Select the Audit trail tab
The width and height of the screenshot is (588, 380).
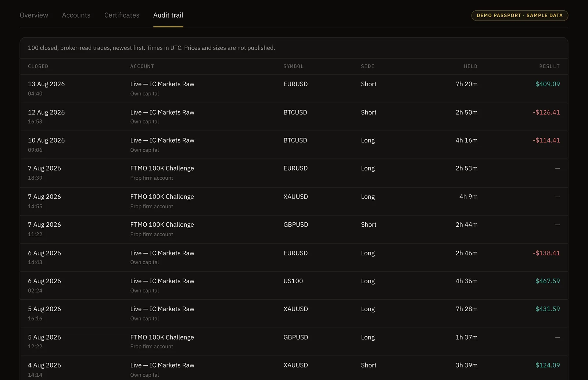[x=168, y=15]
